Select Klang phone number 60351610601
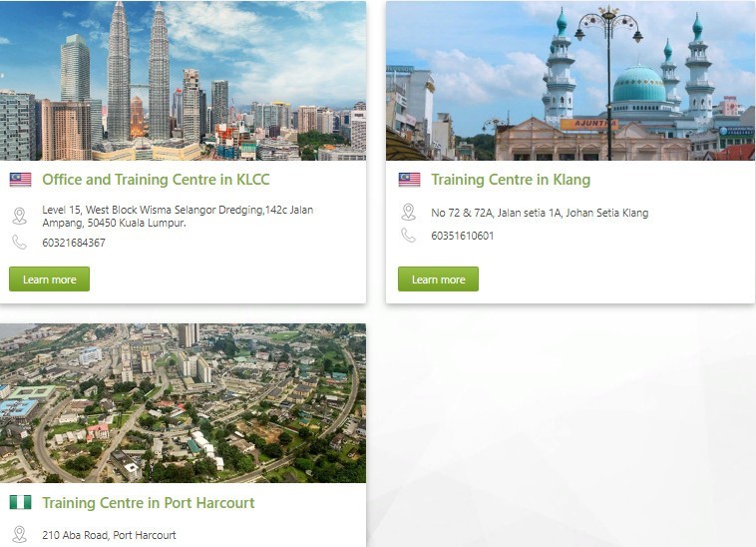This screenshot has width=756, height=547. pos(463,236)
